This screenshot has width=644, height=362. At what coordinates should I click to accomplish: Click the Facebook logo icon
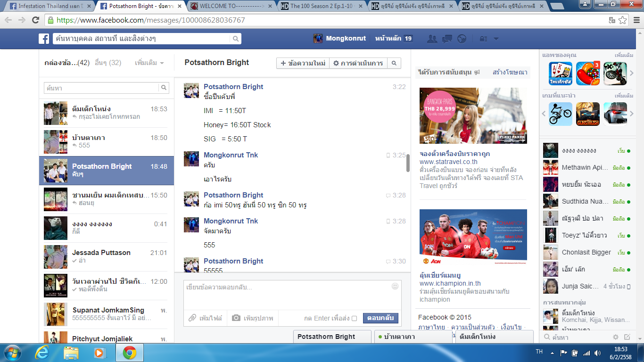click(x=44, y=39)
